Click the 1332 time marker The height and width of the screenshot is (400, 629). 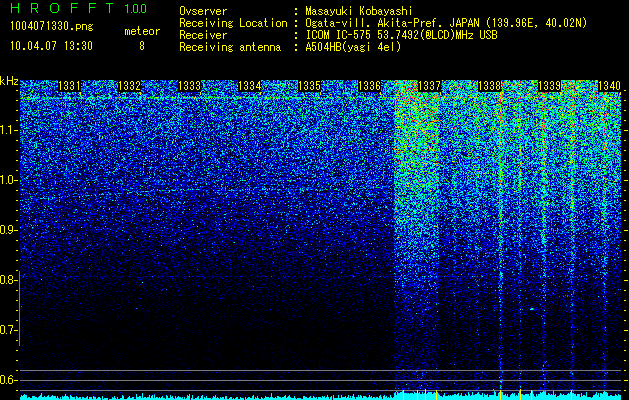click(130, 86)
